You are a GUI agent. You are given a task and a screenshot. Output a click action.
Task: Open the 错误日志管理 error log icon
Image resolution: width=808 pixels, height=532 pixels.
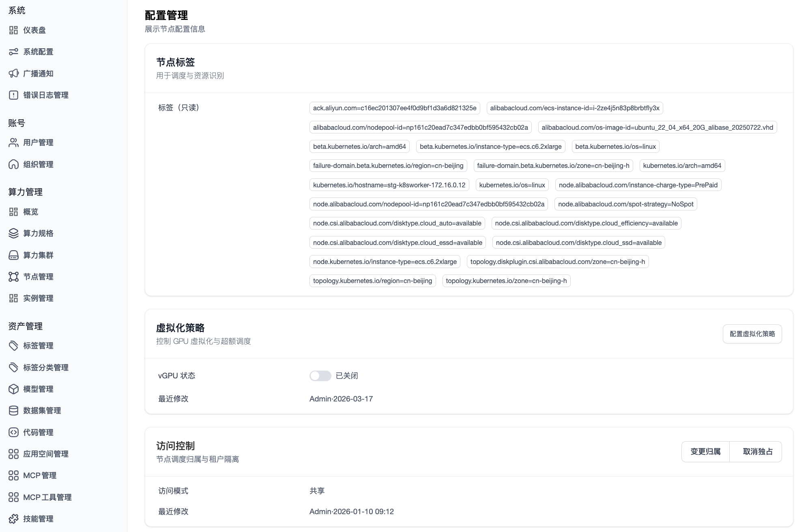click(x=13, y=95)
